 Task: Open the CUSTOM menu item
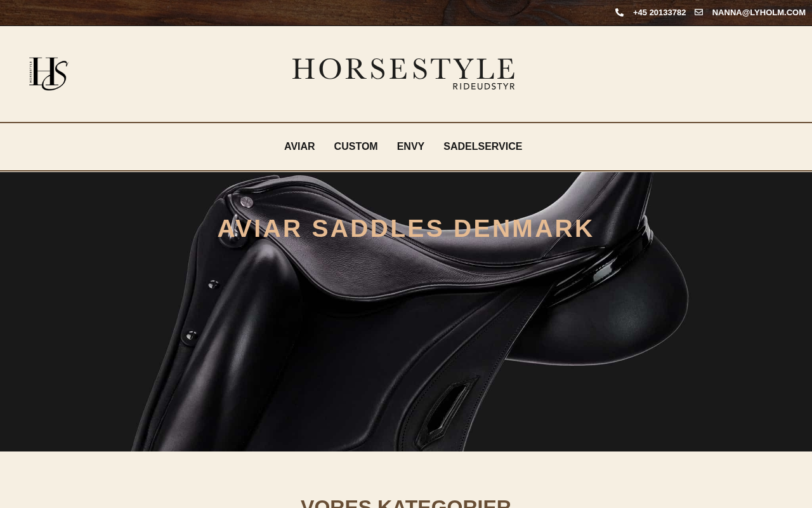coord(356,147)
